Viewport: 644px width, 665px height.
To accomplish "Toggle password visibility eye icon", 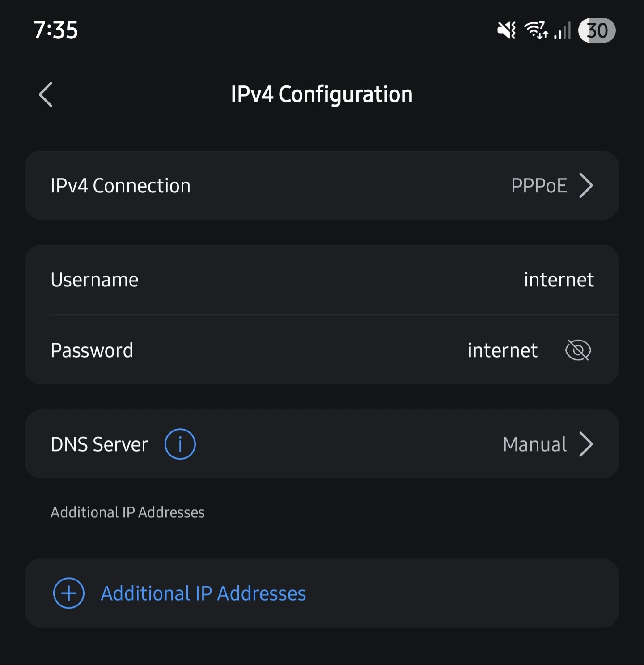I will pyautogui.click(x=578, y=350).
